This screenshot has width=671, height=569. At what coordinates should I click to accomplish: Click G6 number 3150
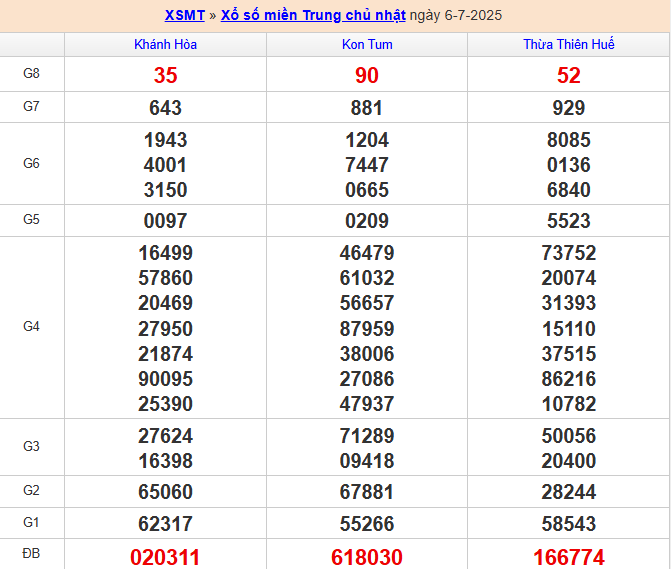166,190
